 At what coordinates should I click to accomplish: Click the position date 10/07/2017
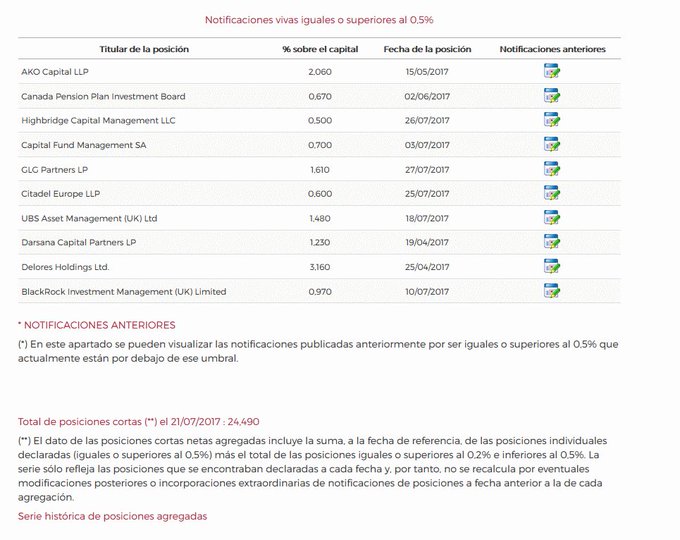[427, 291]
